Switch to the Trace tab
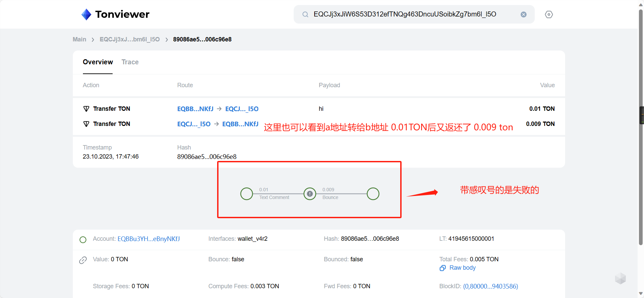 pyautogui.click(x=130, y=62)
